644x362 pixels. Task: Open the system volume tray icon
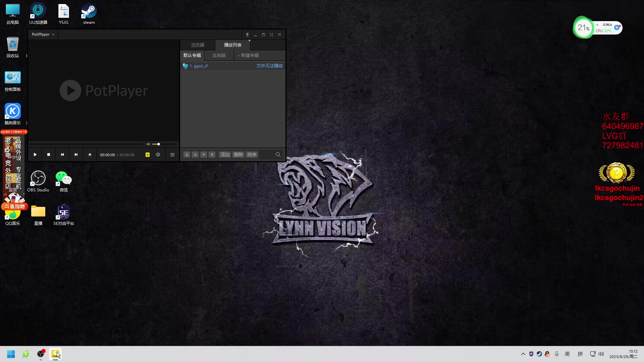click(x=601, y=354)
